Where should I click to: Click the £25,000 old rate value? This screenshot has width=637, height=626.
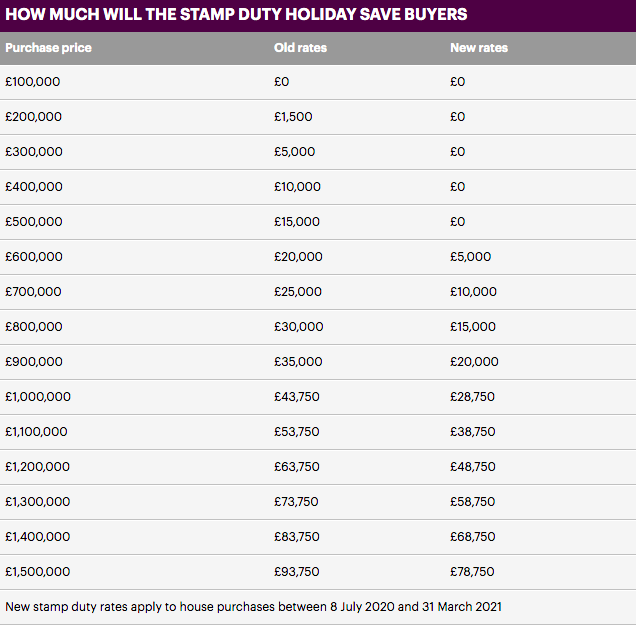click(298, 292)
